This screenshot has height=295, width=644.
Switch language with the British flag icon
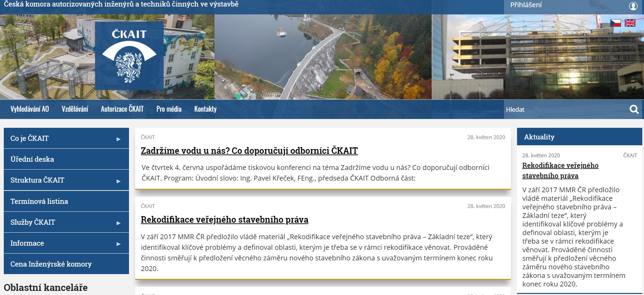[630, 23]
